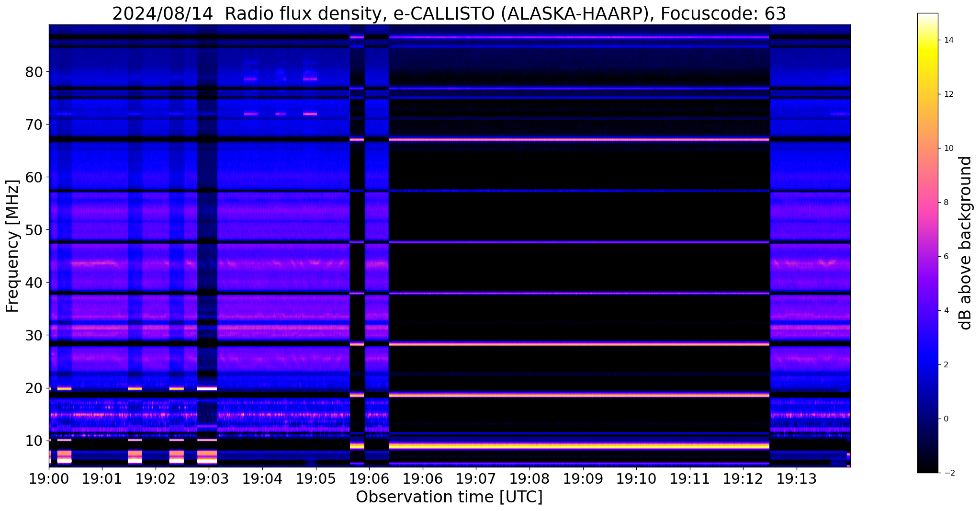Image resolution: width=980 pixels, height=511 pixels.
Task: Click the 19:01 time tick label
Action: point(102,478)
